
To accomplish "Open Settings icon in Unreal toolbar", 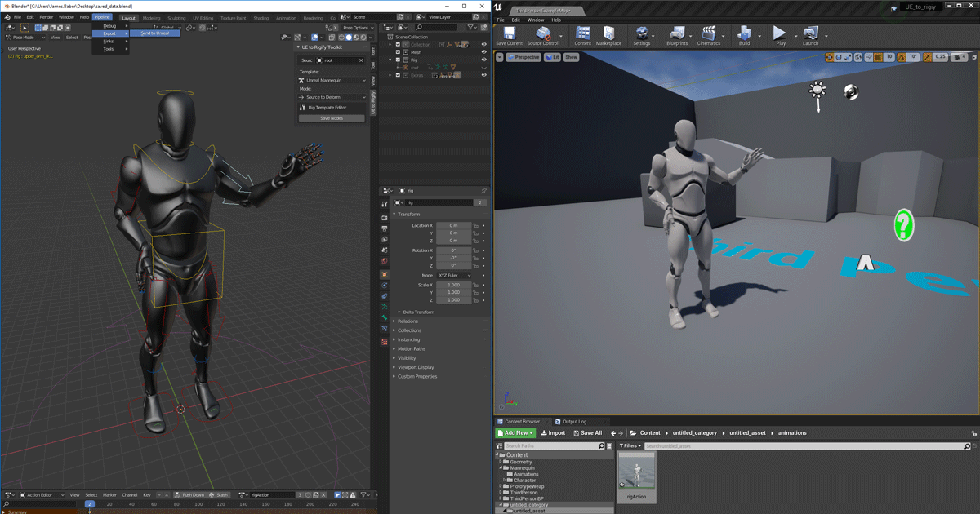I will (642, 33).
